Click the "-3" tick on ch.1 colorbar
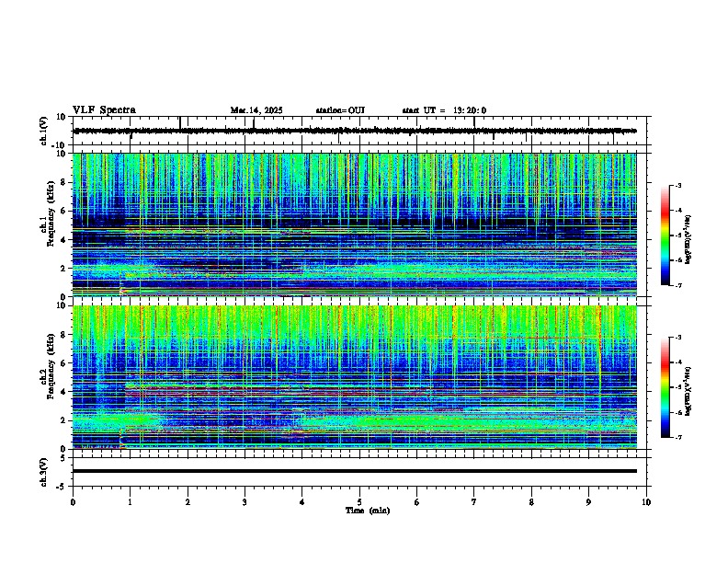Viewport: 728px width, 563px height. point(677,186)
